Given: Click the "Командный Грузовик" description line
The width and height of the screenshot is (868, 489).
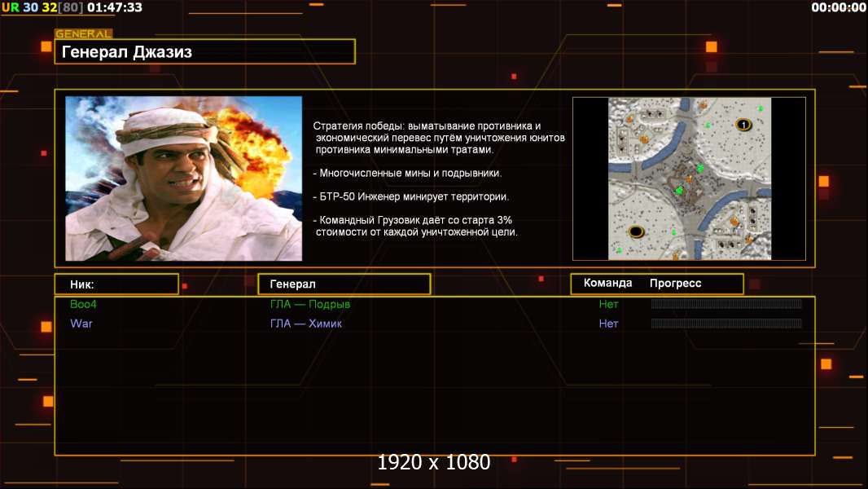Looking at the screenshot, I should (416, 226).
